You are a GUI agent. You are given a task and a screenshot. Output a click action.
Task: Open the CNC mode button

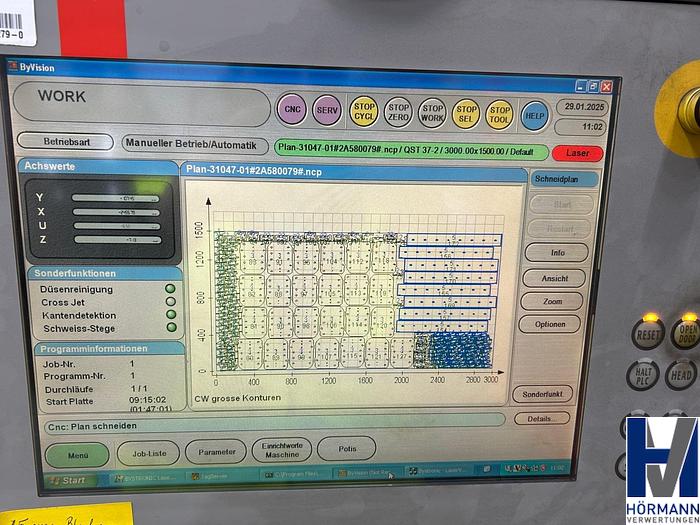tap(292, 109)
